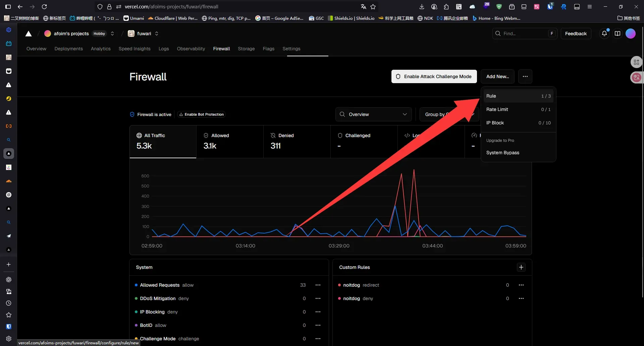The image size is (644, 346).
Task: Click the Vercel triangle logo
Action: pos(29,34)
